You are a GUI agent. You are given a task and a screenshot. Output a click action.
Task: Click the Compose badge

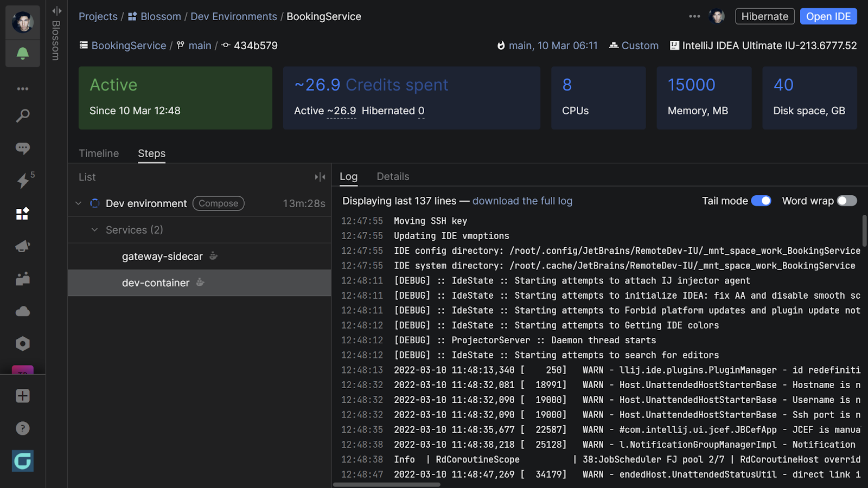coord(218,203)
